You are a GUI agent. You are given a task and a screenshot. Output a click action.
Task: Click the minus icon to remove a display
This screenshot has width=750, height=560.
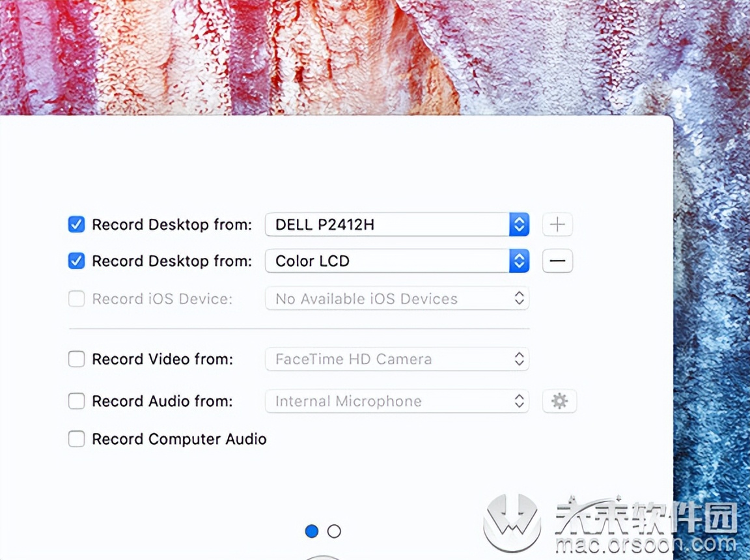[x=557, y=260]
